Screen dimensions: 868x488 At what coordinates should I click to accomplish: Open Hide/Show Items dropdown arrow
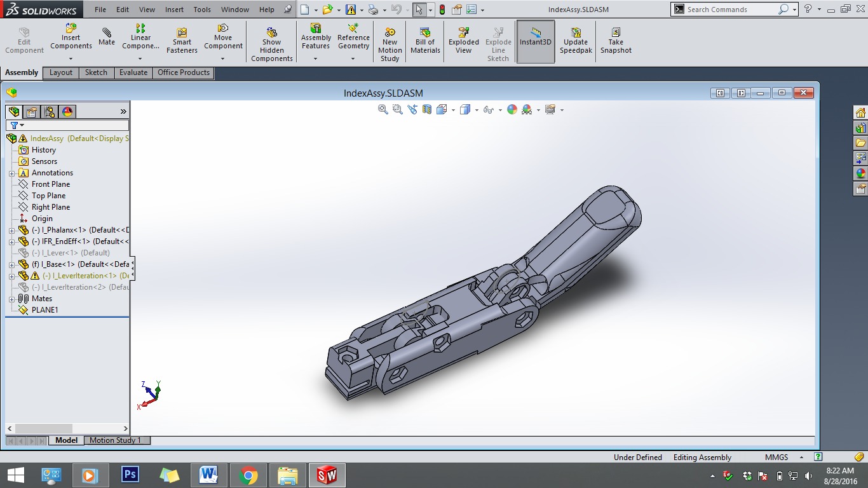[500, 110]
